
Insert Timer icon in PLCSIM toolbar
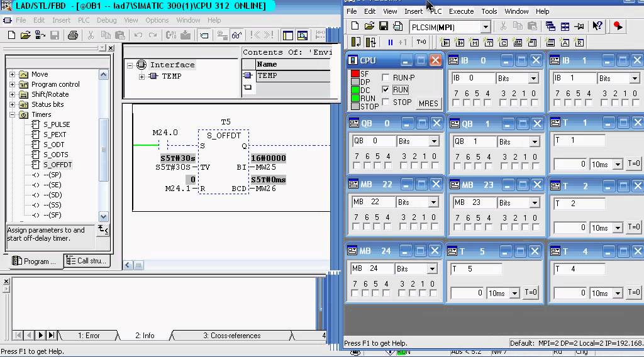tap(489, 42)
